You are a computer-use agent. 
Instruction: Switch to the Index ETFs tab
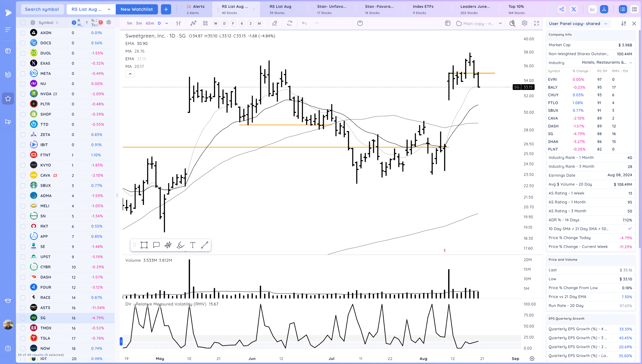coord(423,9)
